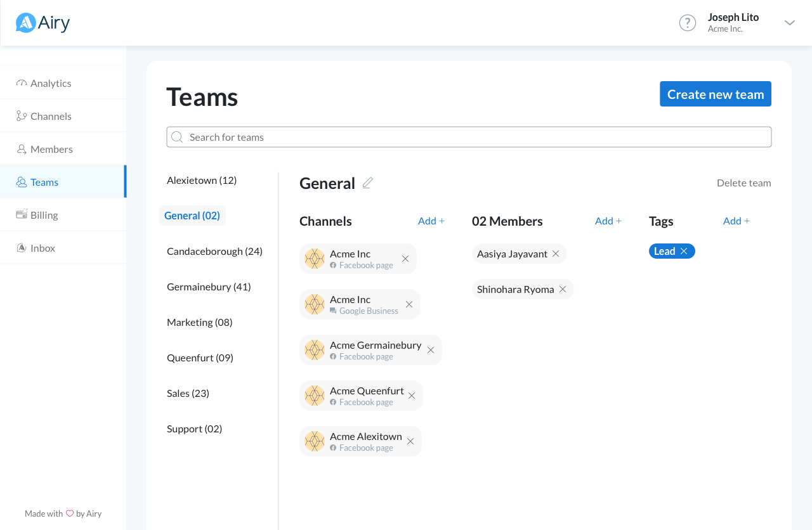Add a new tag to General

tap(736, 221)
